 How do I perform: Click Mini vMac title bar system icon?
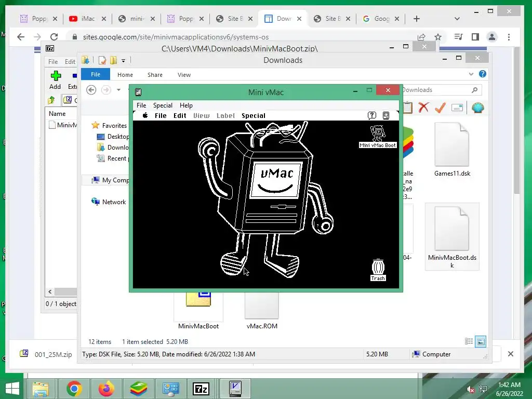138,92
